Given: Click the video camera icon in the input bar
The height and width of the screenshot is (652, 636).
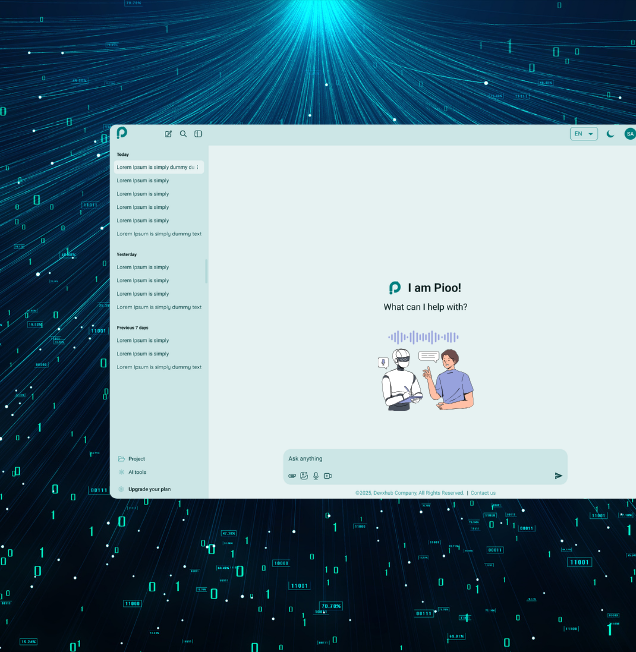Looking at the screenshot, I should [328, 476].
